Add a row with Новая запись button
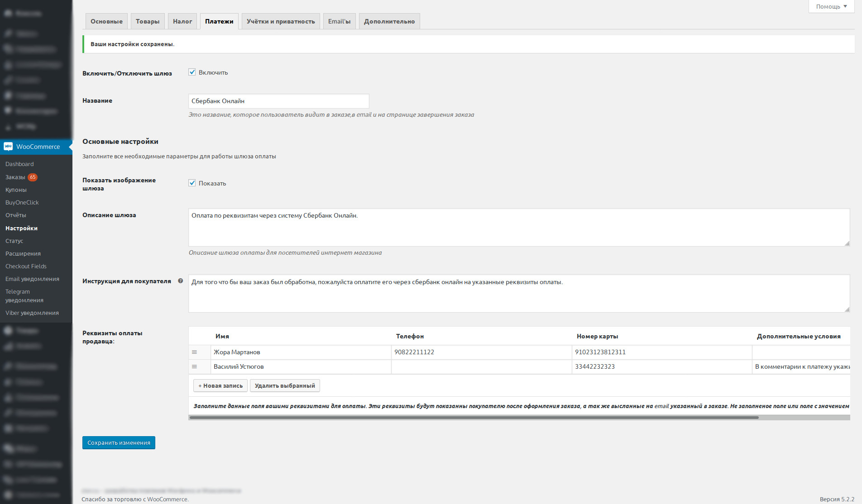862x504 pixels. click(x=220, y=385)
